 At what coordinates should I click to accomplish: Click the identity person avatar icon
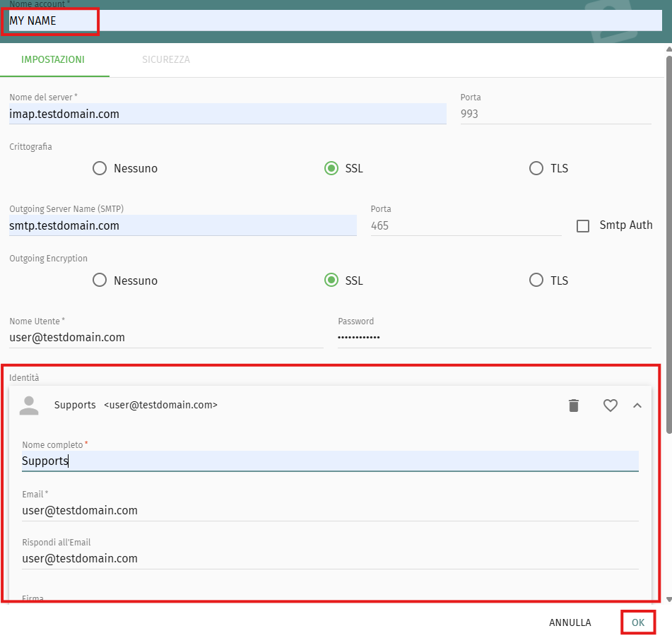click(x=29, y=406)
